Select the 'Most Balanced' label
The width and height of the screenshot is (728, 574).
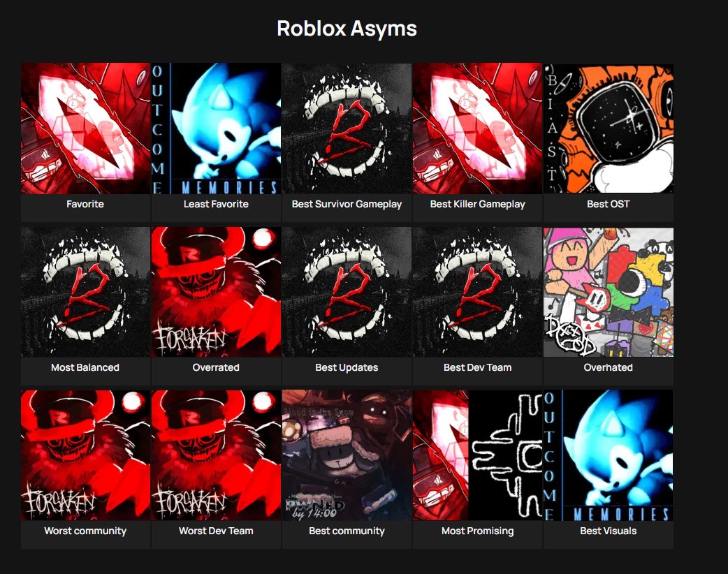tap(85, 367)
